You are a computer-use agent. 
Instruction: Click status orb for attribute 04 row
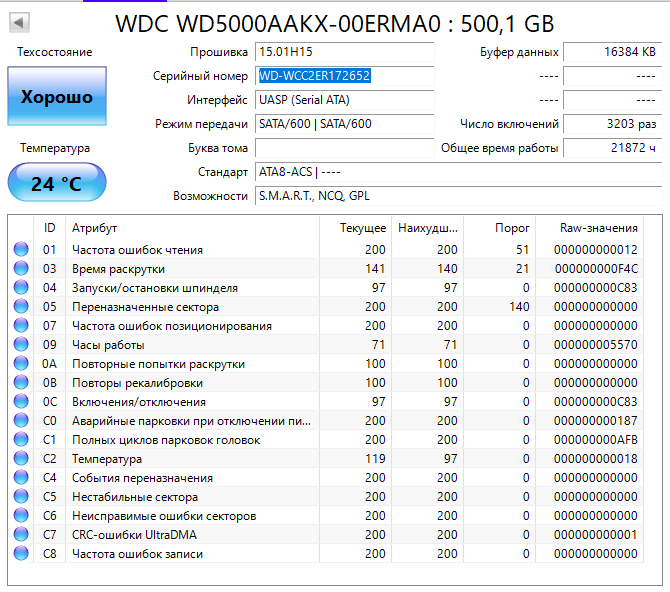click(x=21, y=287)
